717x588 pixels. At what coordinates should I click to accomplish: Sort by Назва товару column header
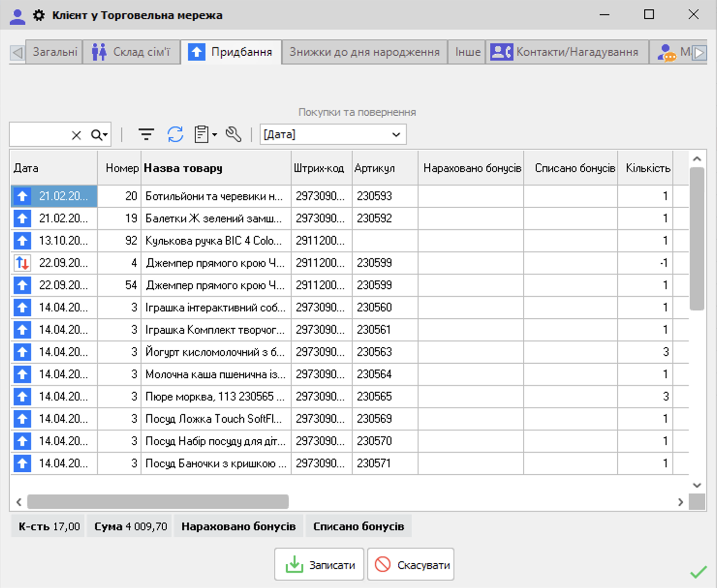pyautogui.click(x=183, y=168)
